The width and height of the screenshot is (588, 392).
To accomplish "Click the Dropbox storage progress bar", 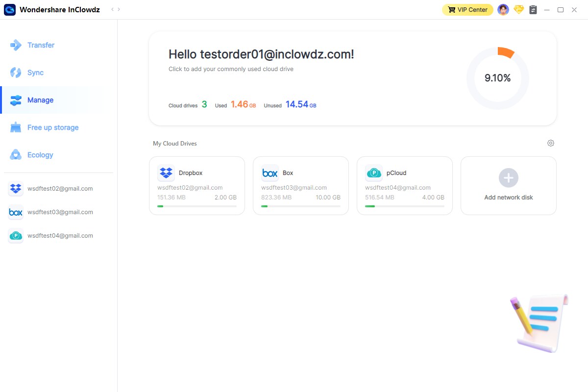I will 197,206.
